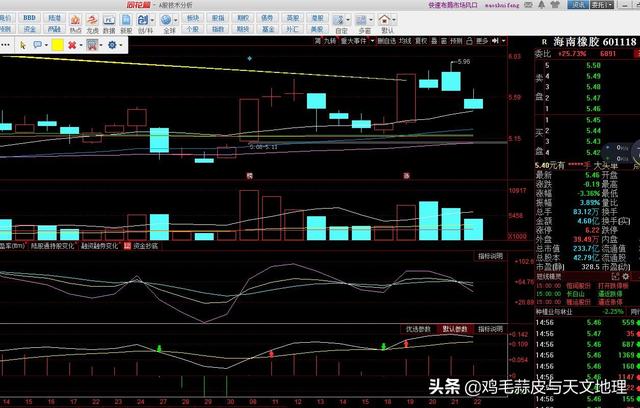Click the 基金 funds button
The image size is (640, 408).
tap(268, 29)
